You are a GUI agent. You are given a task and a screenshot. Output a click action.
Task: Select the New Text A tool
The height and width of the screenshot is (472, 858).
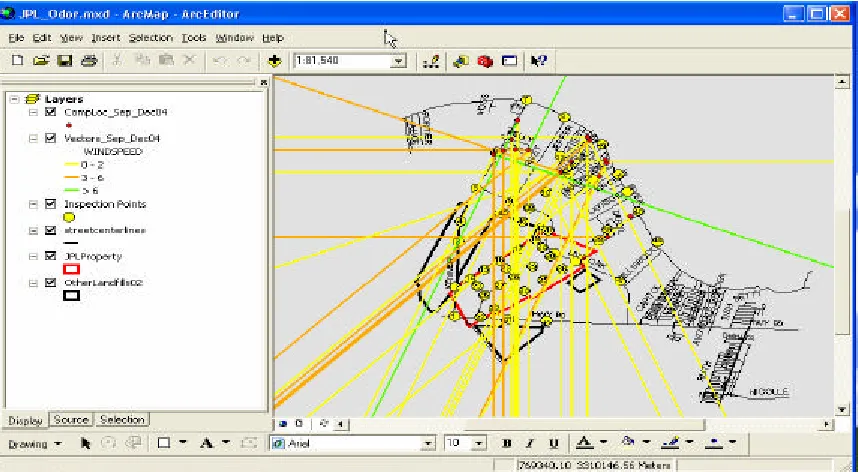(x=206, y=443)
